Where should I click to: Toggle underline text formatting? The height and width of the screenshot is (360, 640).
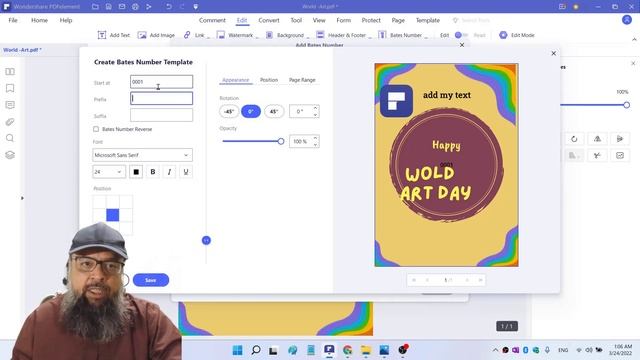click(x=186, y=172)
